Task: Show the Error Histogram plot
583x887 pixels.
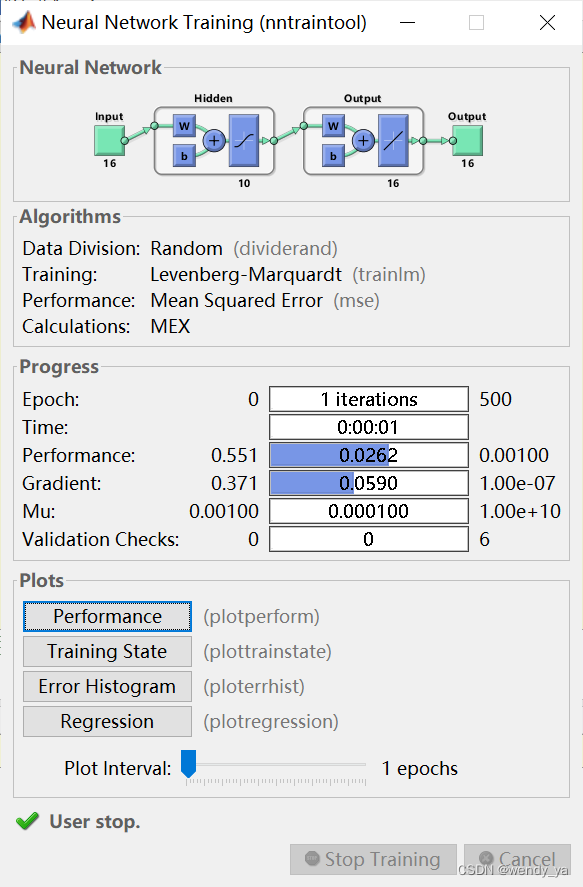Action: [107, 687]
